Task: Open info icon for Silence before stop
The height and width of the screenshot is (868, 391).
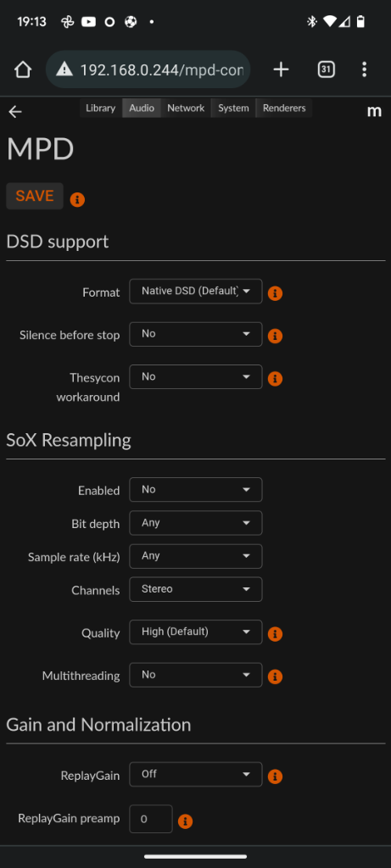Action: 276,336
